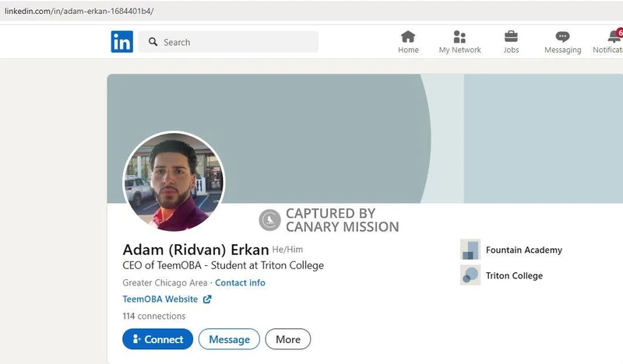Screen dimensions: 623x364
Task: Open the Home tab
Action: coord(408,42)
